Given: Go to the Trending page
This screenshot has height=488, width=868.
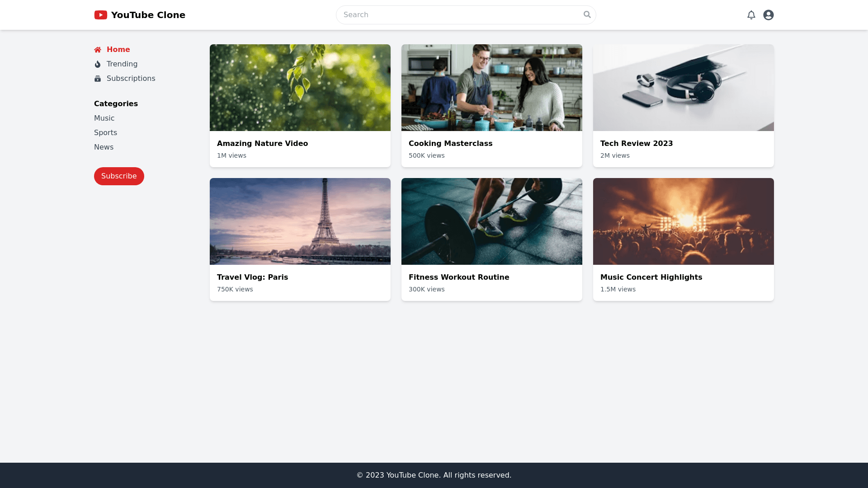Looking at the screenshot, I should pos(122,64).
